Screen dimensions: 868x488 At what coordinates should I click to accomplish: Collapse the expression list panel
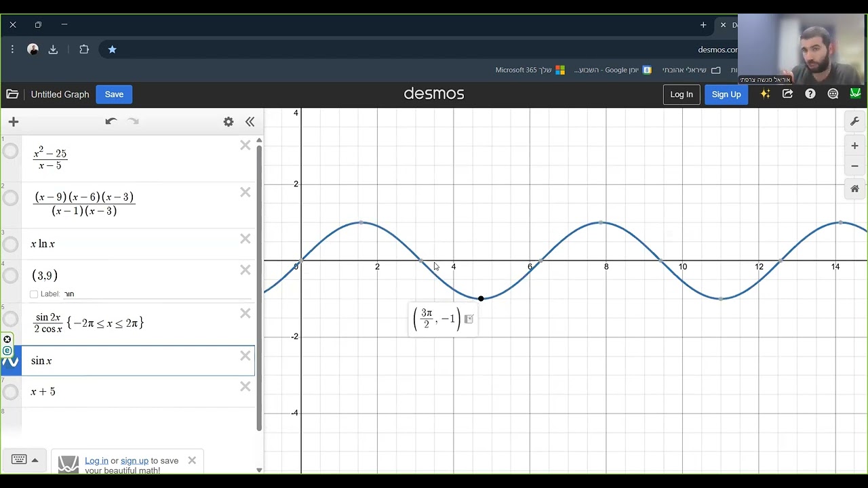click(250, 122)
